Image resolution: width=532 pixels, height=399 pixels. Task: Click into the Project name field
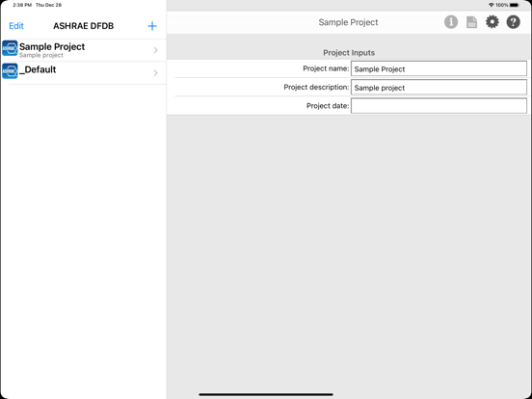(x=439, y=68)
